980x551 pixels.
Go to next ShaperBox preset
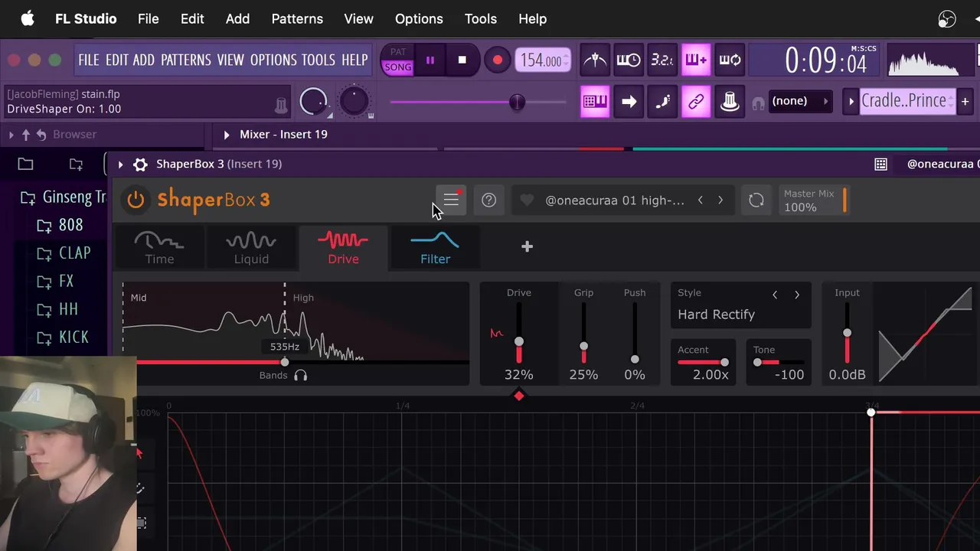(720, 201)
